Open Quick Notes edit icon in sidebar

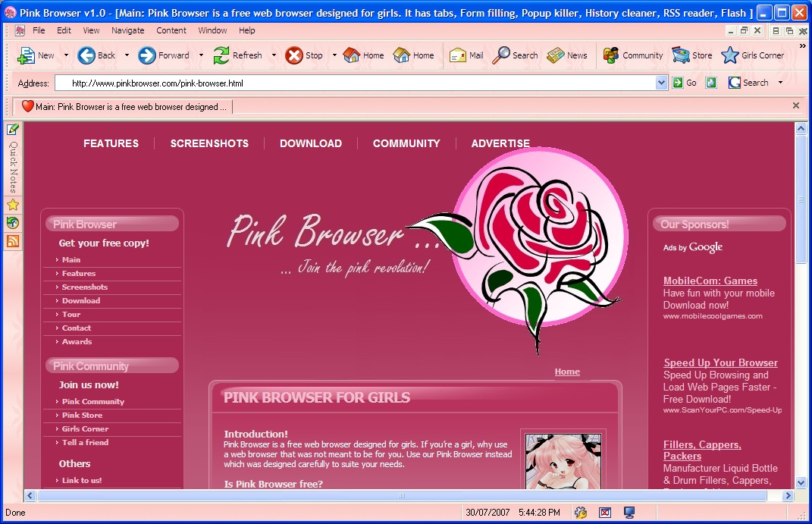[13, 129]
